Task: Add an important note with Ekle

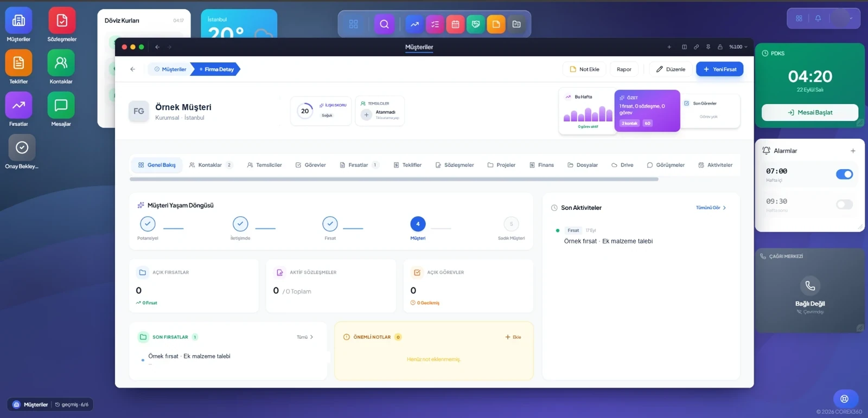Action: [513, 337]
